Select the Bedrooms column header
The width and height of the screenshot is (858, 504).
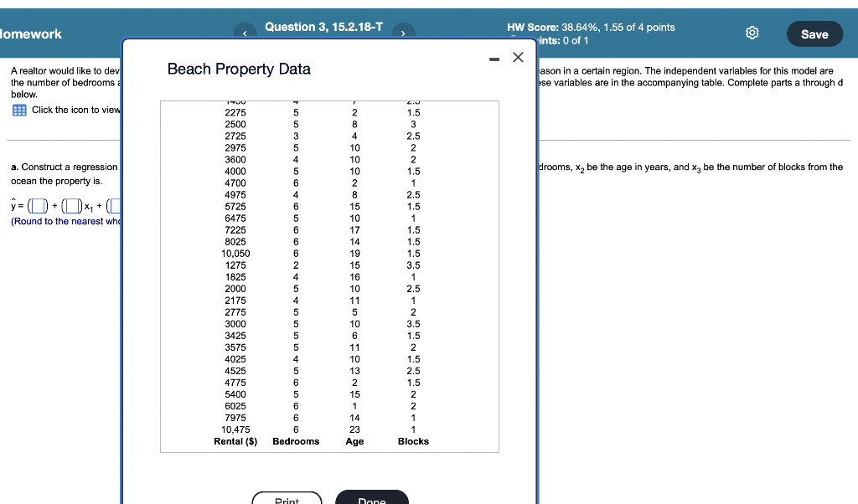(x=296, y=441)
